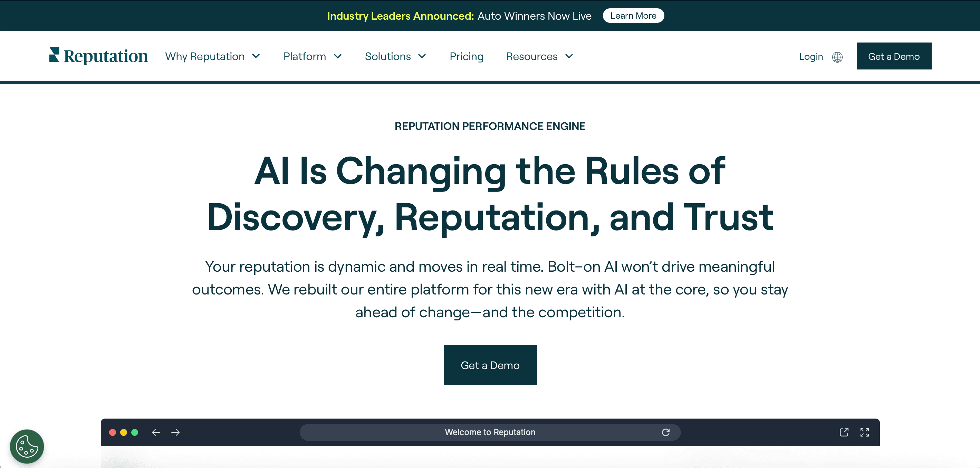Click the Welcome to Reputation address bar
Viewport: 980px width, 468px height.
[490, 432]
